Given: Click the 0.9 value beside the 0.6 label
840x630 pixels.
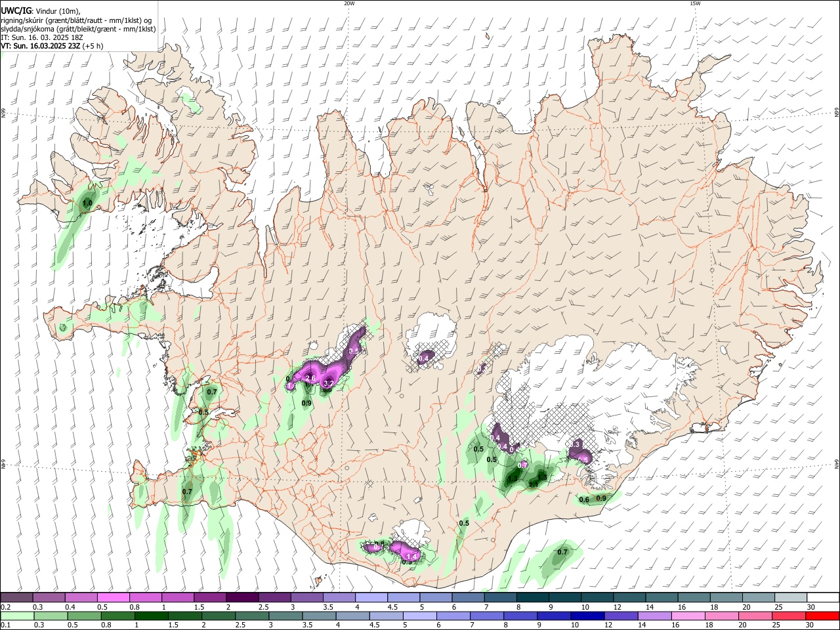Looking at the screenshot, I should [600, 498].
